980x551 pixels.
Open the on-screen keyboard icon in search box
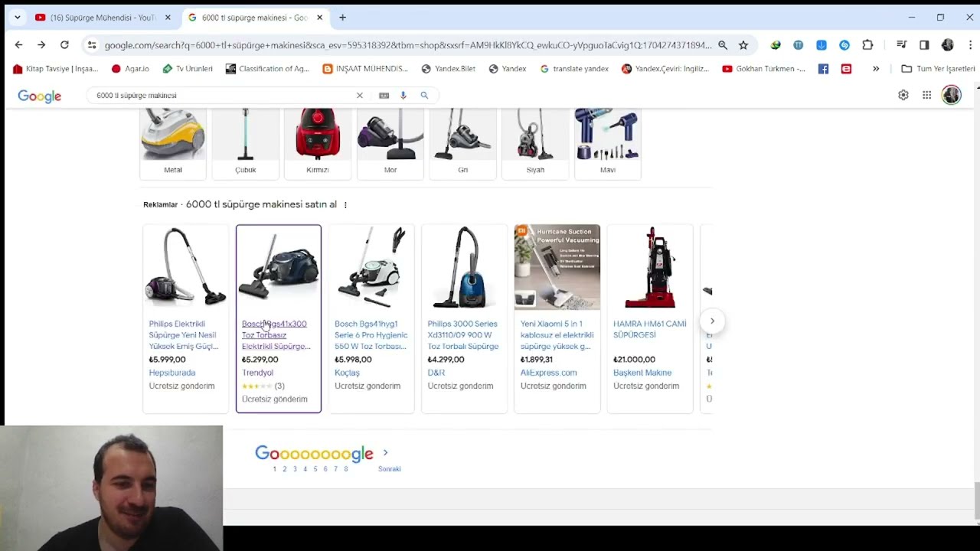(384, 96)
